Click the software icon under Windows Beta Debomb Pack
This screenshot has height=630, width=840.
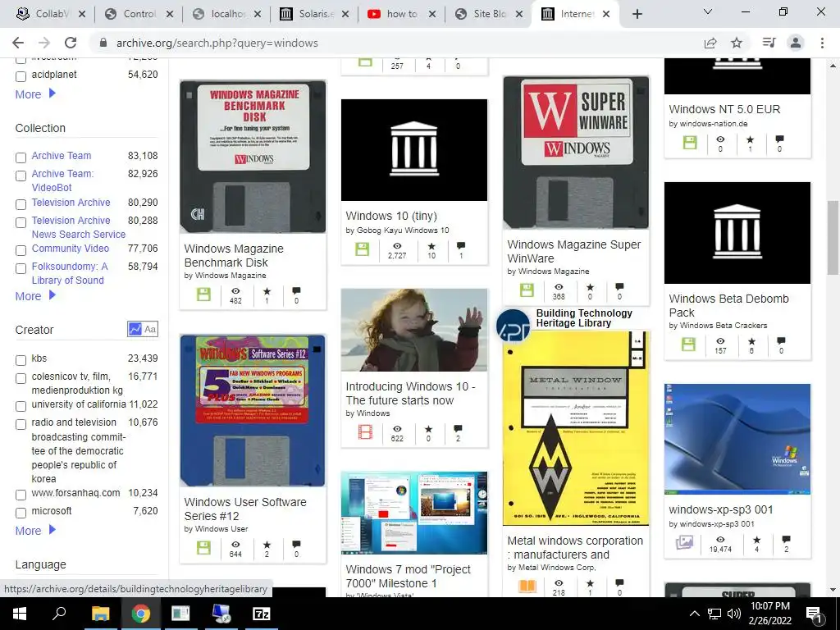[x=688, y=344]
